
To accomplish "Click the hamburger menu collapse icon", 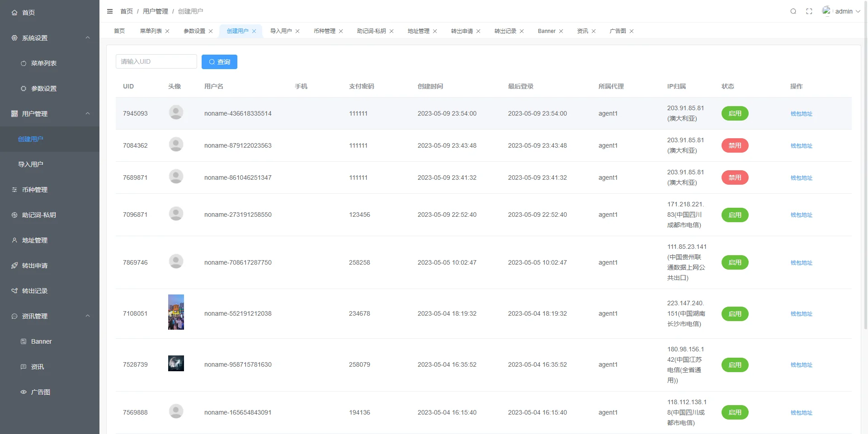I will click(x=110, y=11).
